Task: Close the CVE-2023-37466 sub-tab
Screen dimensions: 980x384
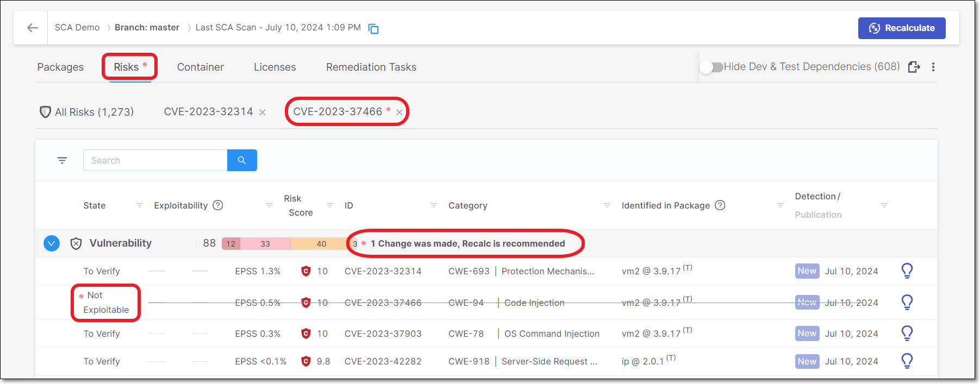Action: pos(400,112)
